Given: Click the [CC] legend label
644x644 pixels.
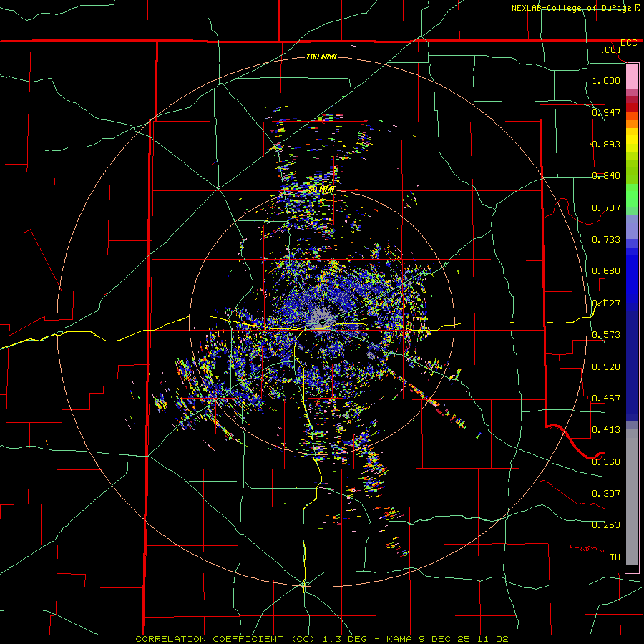Looking at the screenshot, I should (611, 49).
